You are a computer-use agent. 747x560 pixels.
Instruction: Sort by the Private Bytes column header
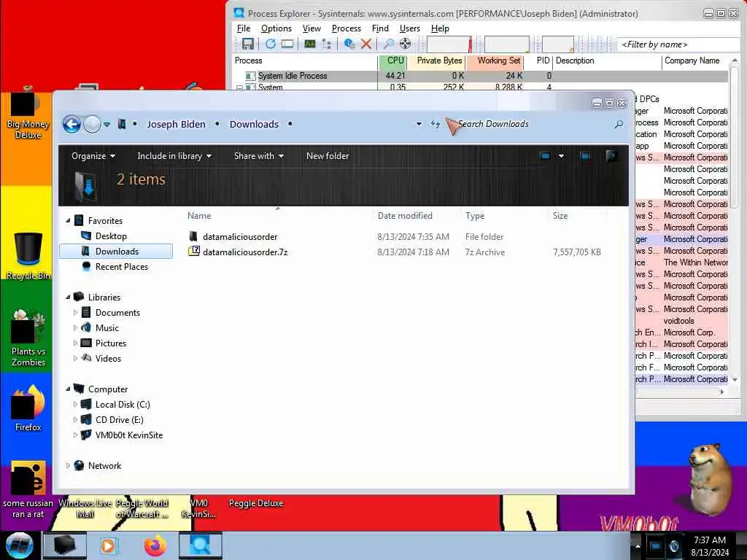436,61
